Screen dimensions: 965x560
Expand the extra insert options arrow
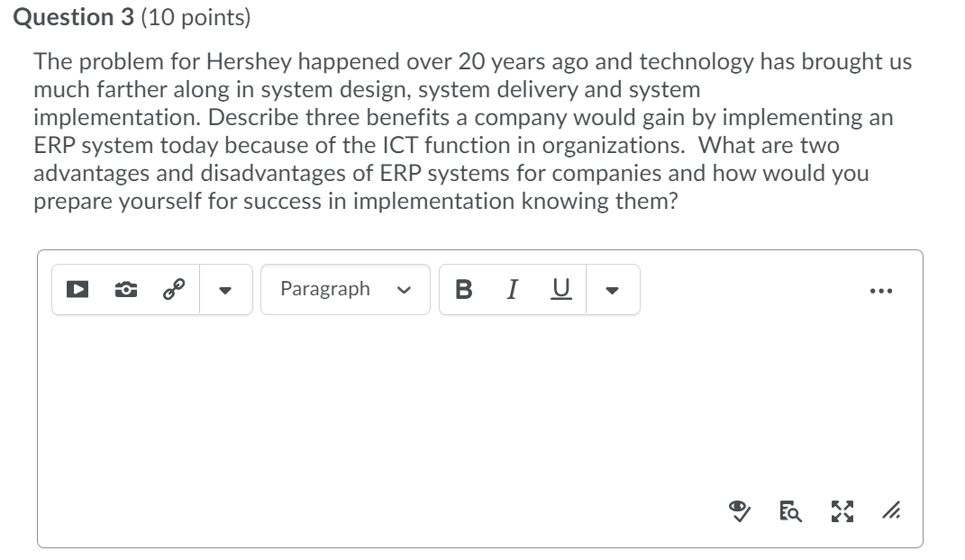[226, 290]
